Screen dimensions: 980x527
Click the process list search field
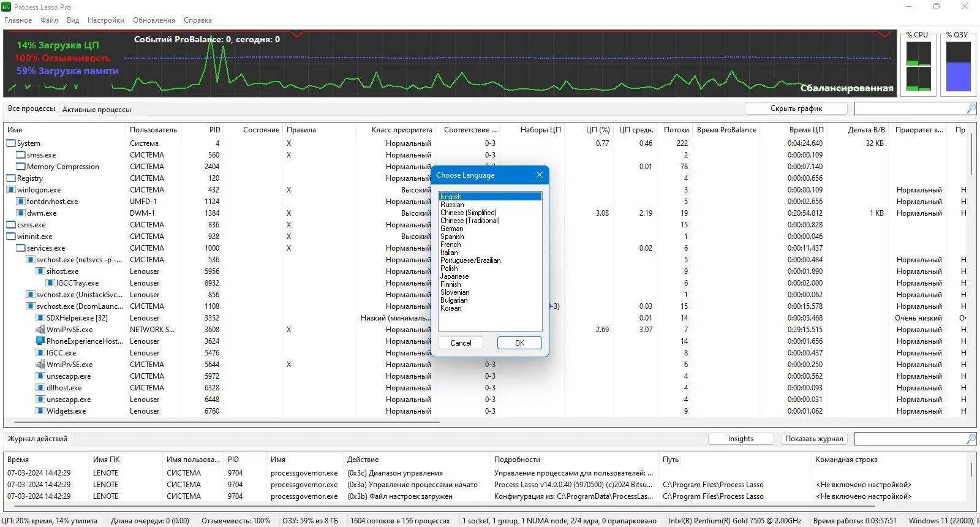[910, 108]
